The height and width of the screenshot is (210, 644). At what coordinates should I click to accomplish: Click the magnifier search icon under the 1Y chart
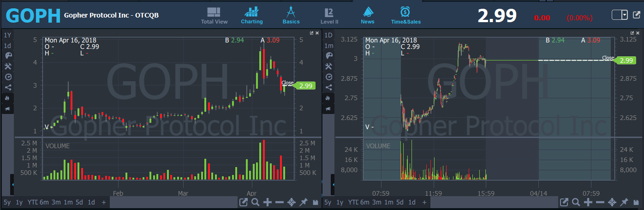click(256, 202)
